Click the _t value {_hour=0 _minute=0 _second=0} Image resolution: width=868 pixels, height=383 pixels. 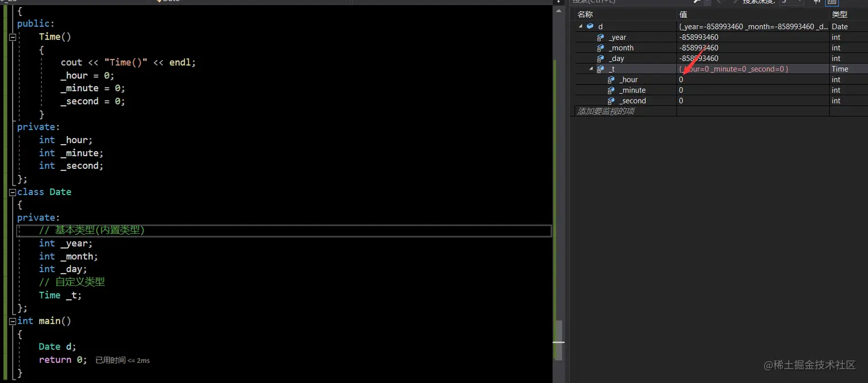point(734,69)
